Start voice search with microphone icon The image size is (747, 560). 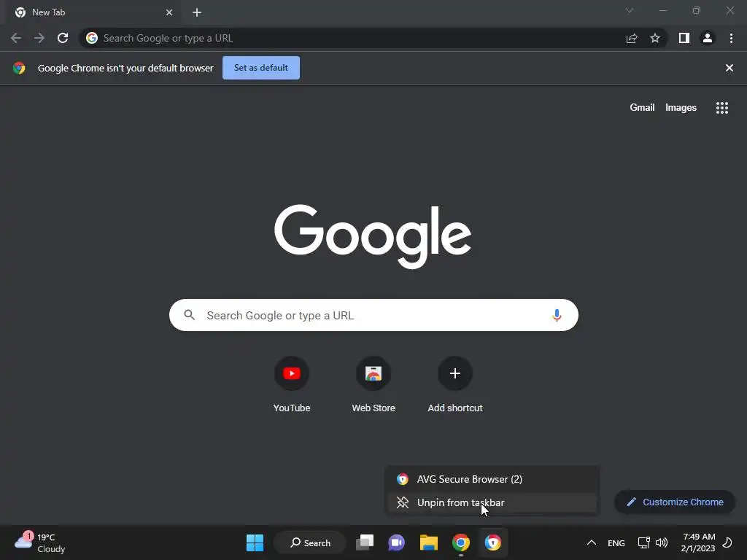coord(557,315)
